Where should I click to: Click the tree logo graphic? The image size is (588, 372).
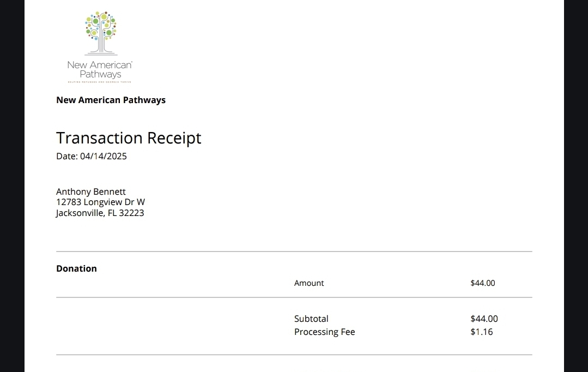[x=101, y=33]
